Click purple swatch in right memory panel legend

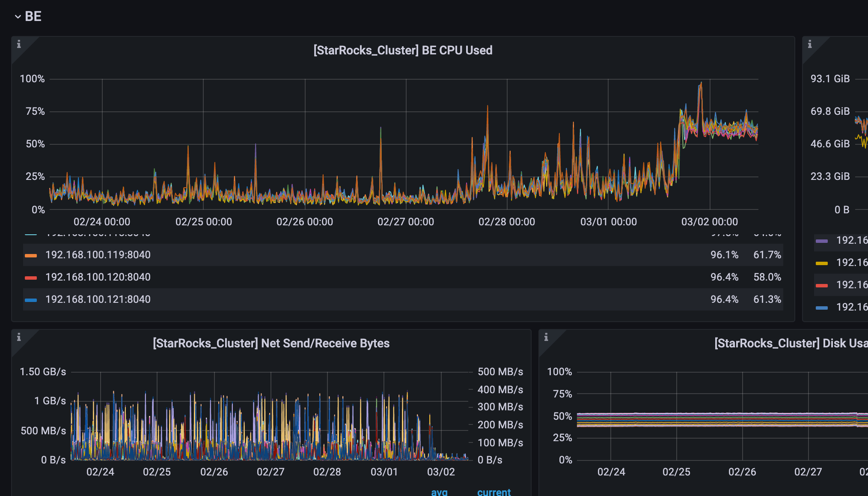822,241
